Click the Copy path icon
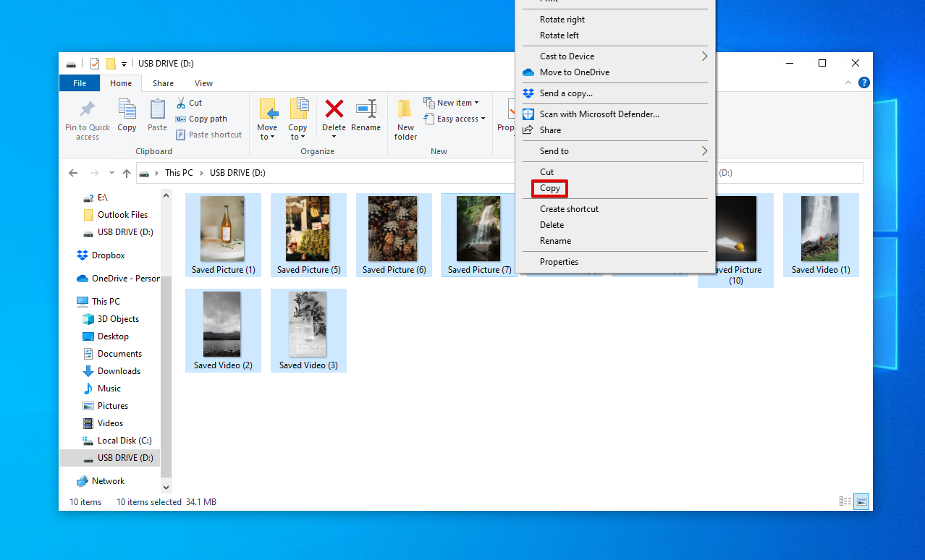 pyautogui.click(x=181, y=119)
